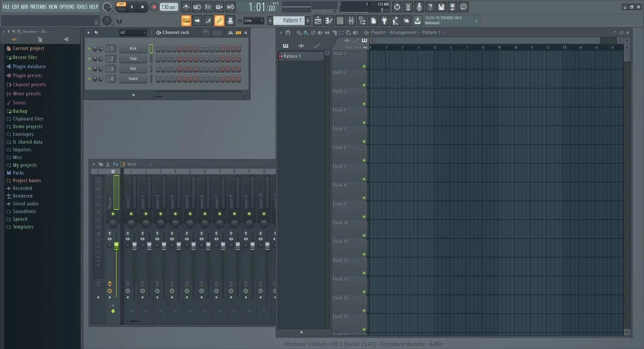
Task: Open the All filter dropdown in channel rack
Action: coord(133,33)
